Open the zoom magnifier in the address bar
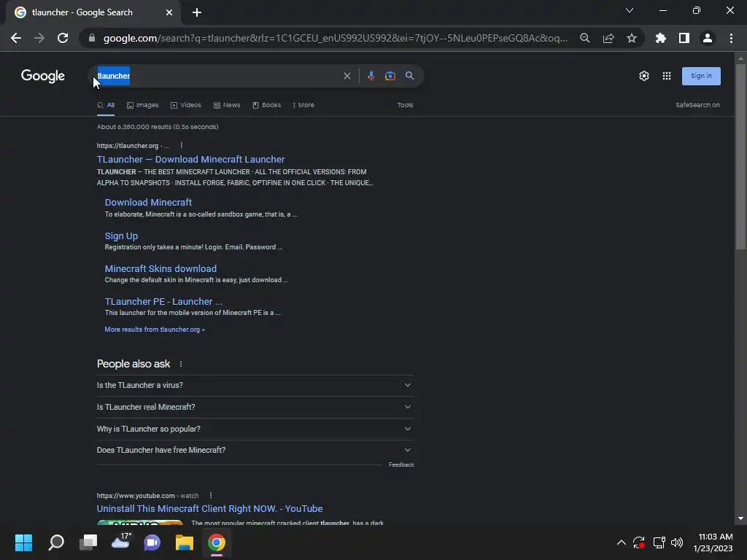Image resolution: width=747 pixels, height=560 pixels. [585, 38]
